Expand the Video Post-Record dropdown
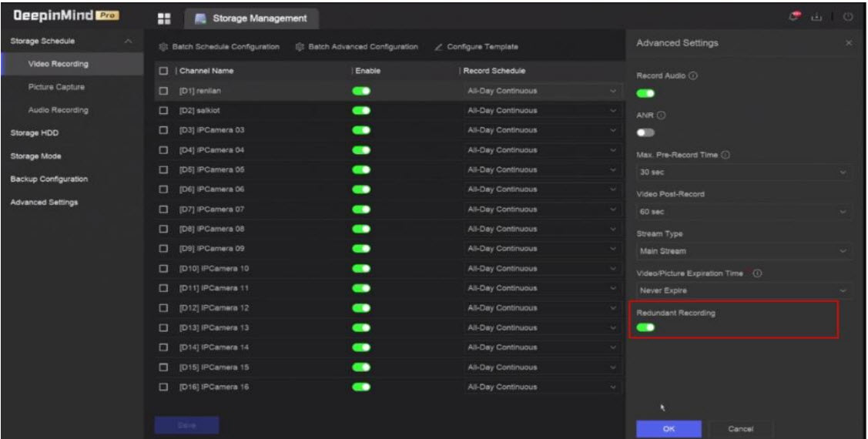The image size is (868, 439). pos(743,210)
